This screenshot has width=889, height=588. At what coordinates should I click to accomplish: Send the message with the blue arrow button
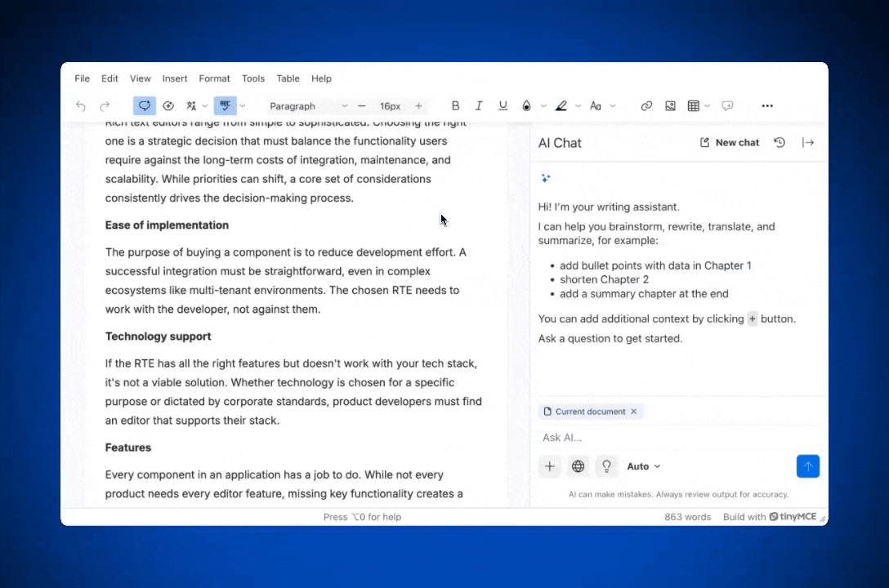coord(808,467)
